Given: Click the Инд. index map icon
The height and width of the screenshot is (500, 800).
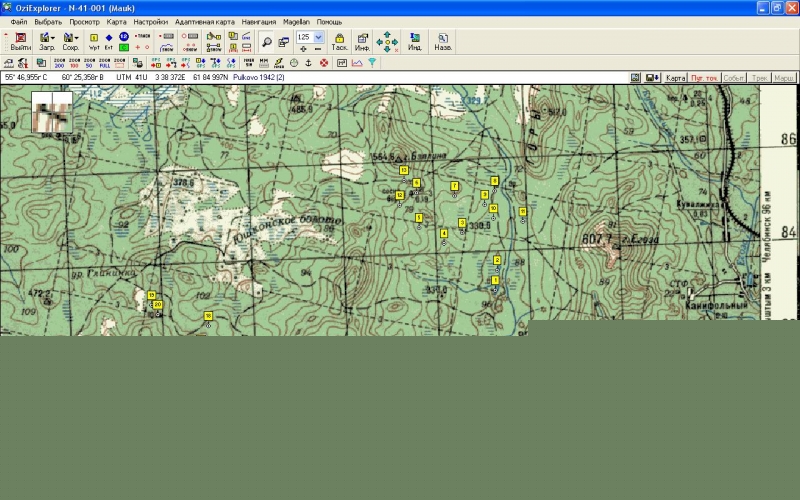Looking at the screenshot, I should point(414,41).
